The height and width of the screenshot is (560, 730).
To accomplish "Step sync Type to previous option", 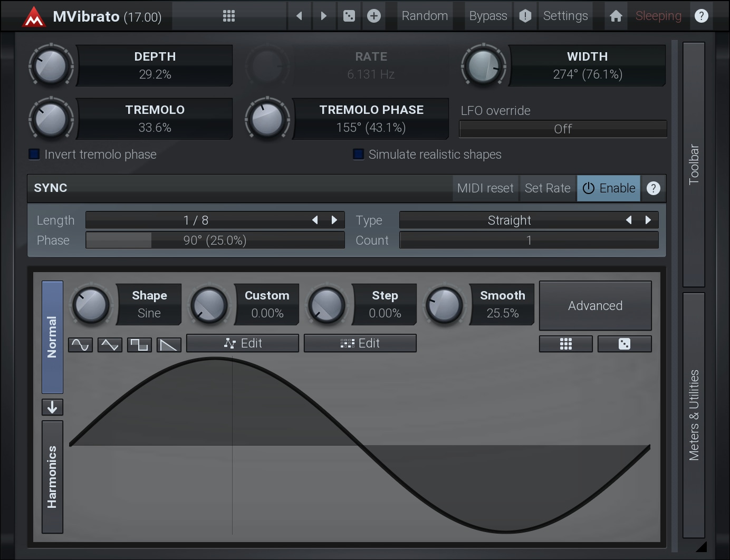I will 629,220.
